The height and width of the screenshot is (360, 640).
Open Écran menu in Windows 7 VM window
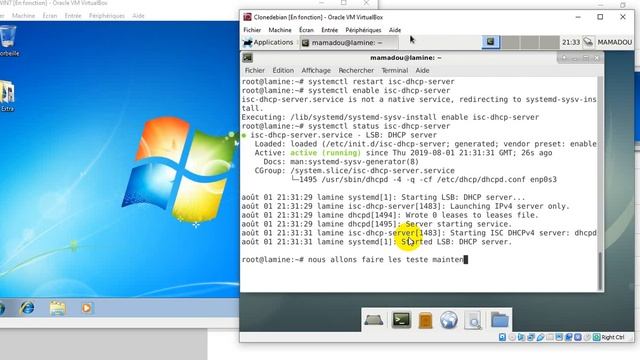tap(50, 16)
